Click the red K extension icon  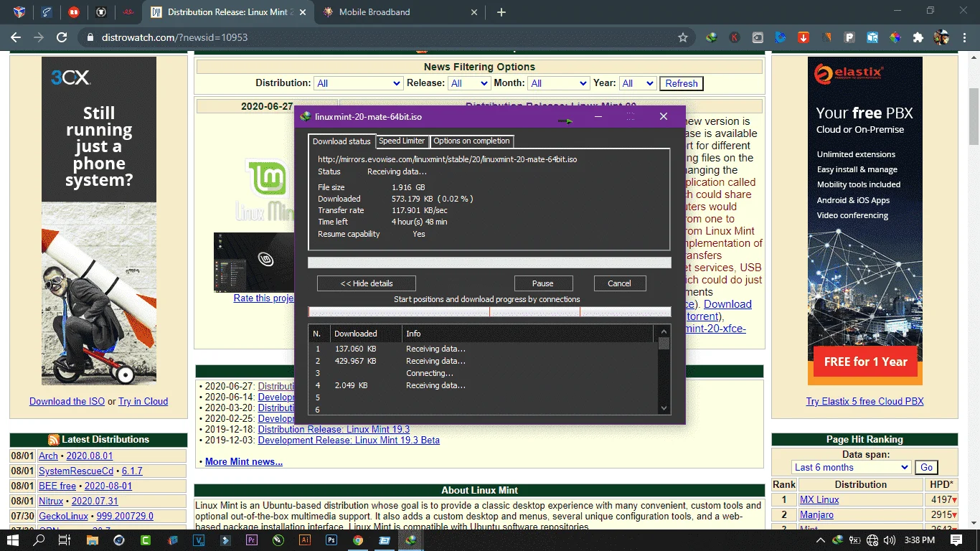(735, 37)
